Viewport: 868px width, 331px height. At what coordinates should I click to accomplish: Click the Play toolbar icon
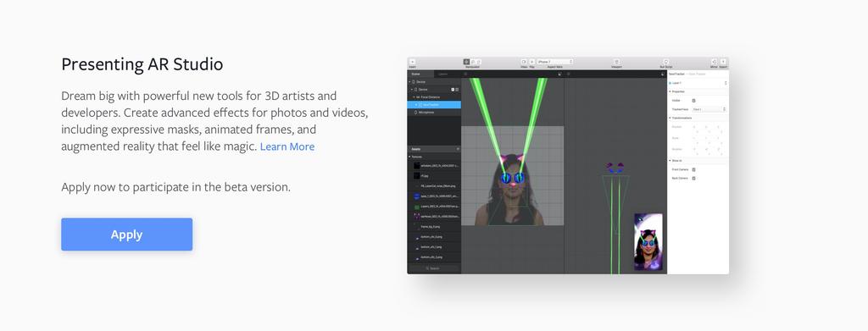coord(532,62)
